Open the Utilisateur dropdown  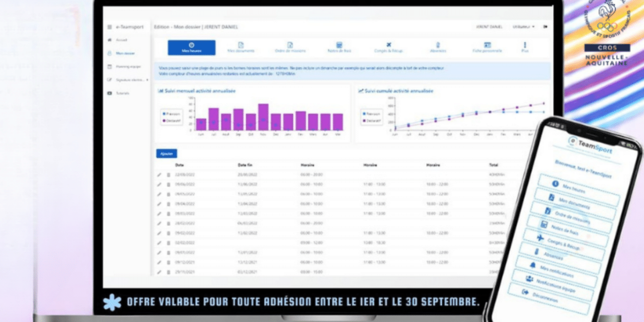click(x=523, y=27)
